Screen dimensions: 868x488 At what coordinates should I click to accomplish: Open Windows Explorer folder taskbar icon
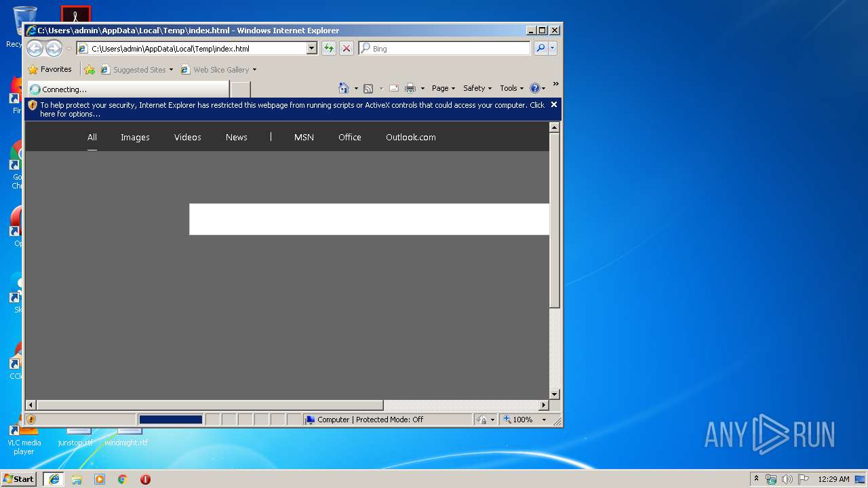(77, 479)
